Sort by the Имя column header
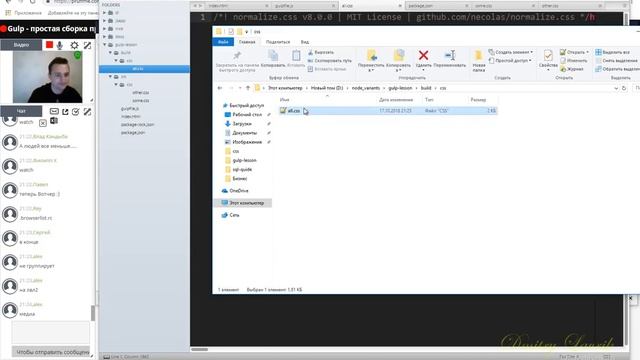Image resolution: width=640 pixels, height=360 pixels. point(284,100)
